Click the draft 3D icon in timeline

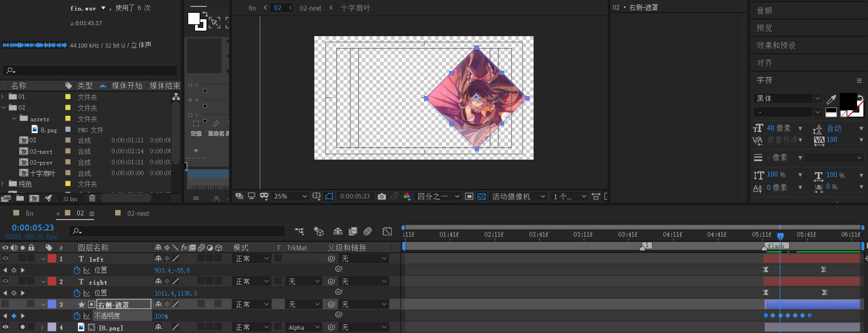[x=318, y=231]
